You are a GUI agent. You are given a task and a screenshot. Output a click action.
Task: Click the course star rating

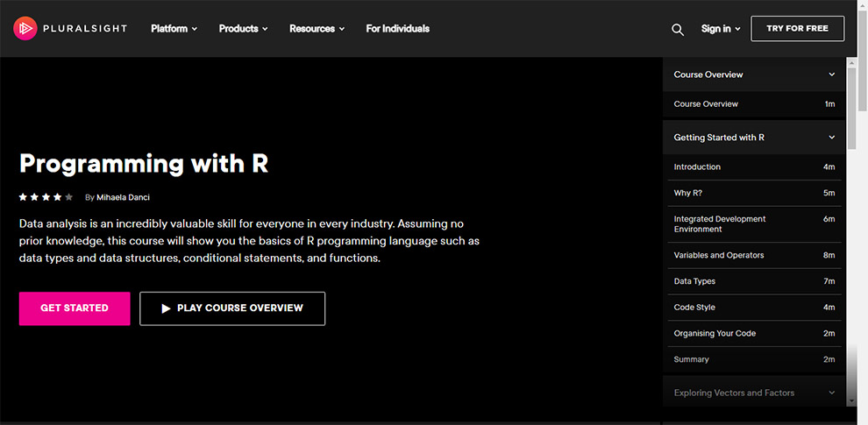(x=46, y=197)
